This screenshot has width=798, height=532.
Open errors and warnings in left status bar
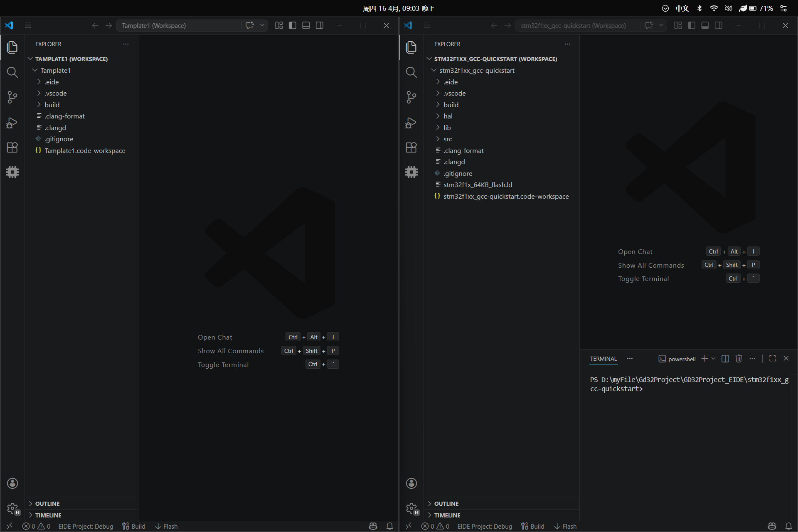[x=36, y=527]
